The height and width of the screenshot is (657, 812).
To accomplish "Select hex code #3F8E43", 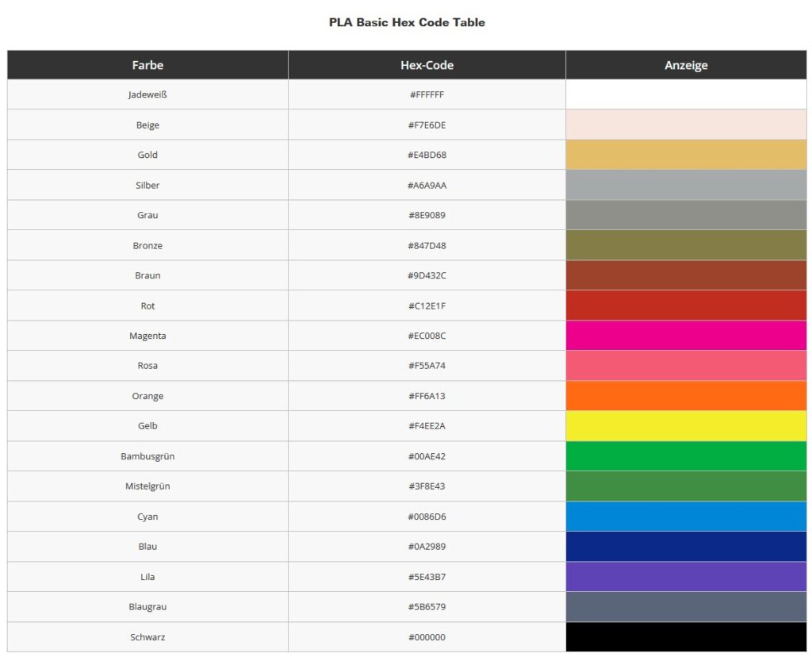I will 427,486.
